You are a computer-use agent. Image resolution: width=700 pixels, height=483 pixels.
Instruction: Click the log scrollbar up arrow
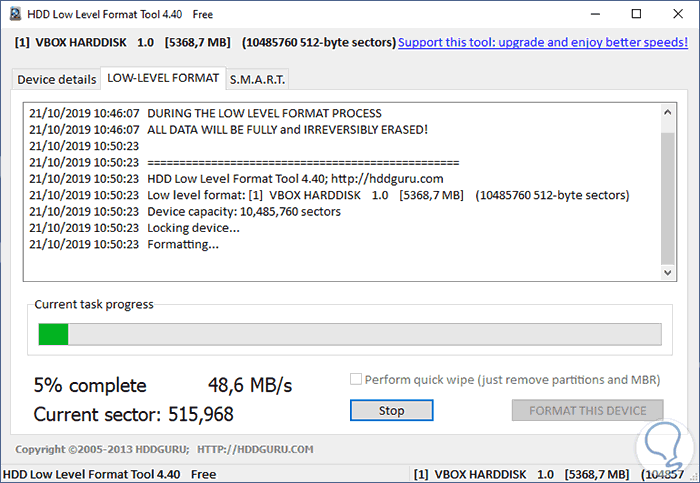click(669, 112)
